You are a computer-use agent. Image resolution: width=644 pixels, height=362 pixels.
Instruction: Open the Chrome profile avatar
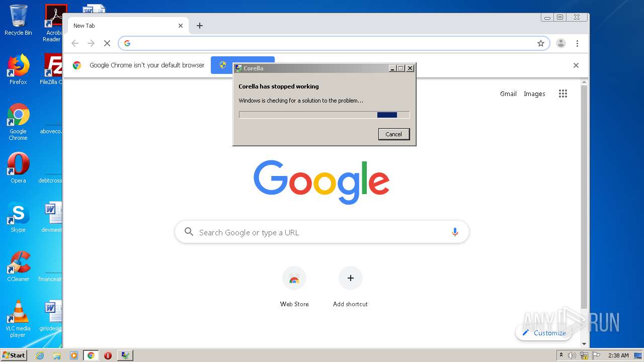tap(561, 43)
